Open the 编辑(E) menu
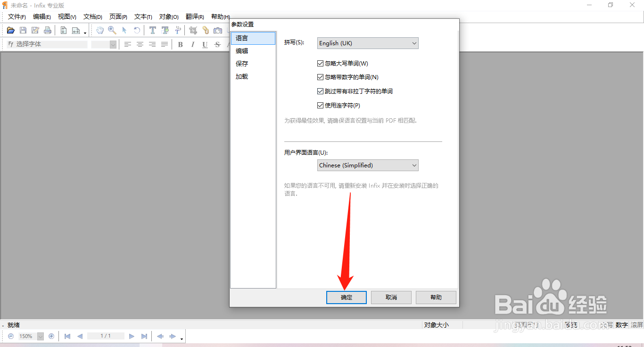This screenshot has width=644, height=347. click(x=42, y=17)
